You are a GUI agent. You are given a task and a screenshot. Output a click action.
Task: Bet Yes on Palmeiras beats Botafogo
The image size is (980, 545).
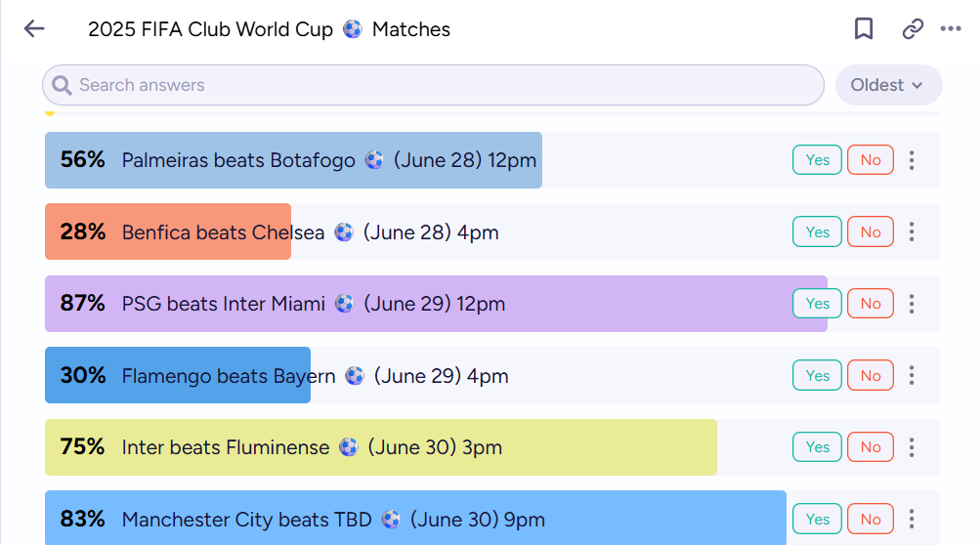[x=817, y=160]
